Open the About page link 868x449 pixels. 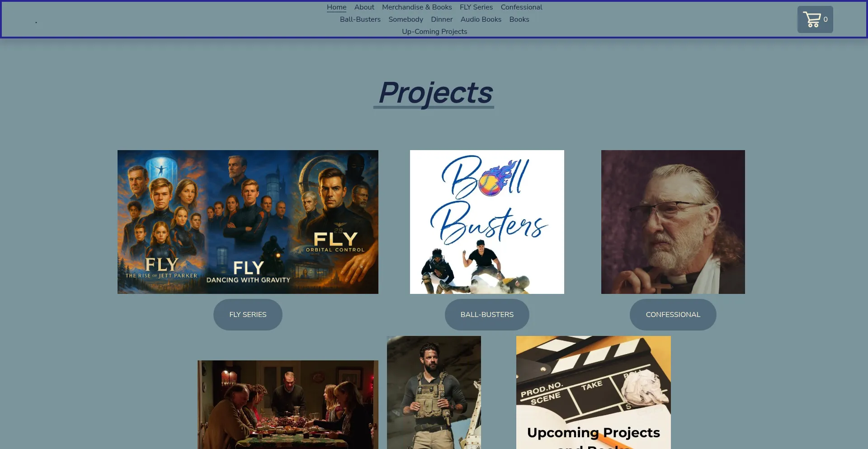click(x=364, y=7)
